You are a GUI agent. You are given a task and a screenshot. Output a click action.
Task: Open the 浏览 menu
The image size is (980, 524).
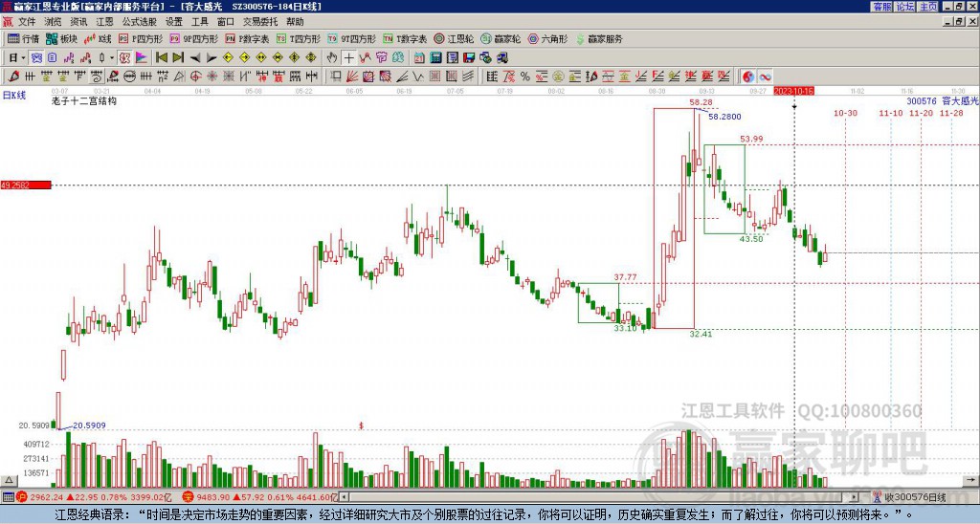tap(54, 22)
